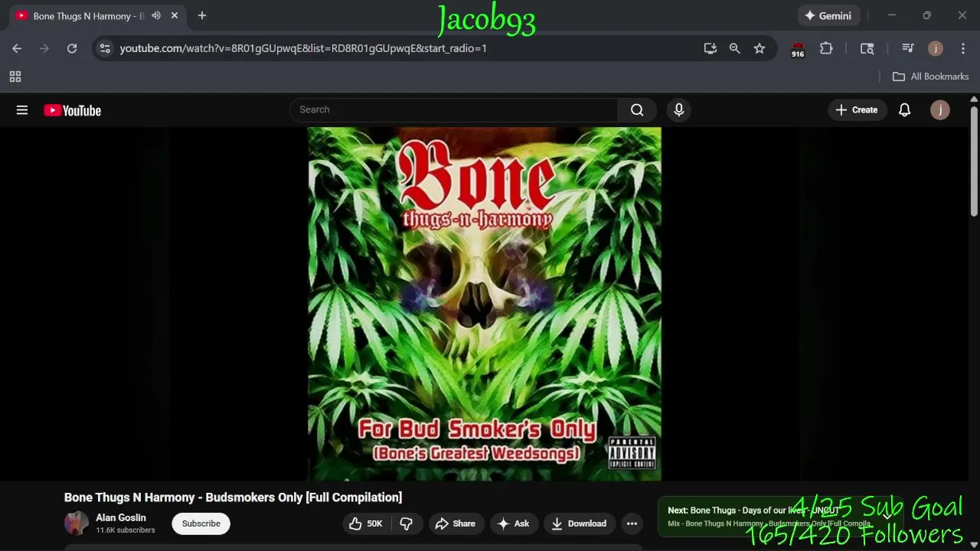Click the URL address bar text
Screen dimensions: 980x551
click(303, 48)
